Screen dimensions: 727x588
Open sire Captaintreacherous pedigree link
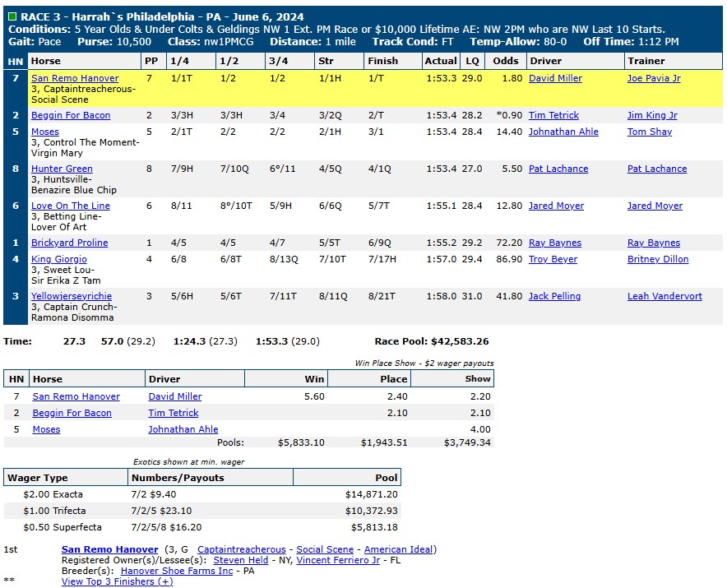coord(242,549)
